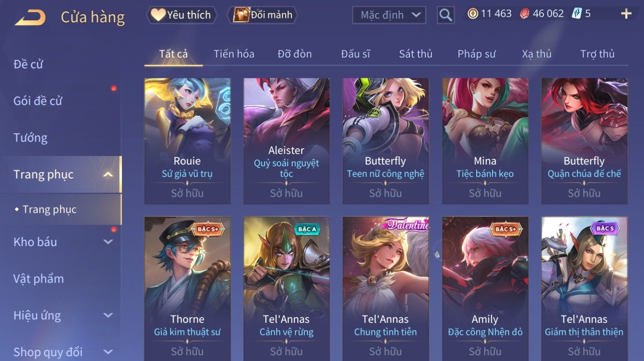This screenshot has width=644, height=361.
Task: Switch to the Sát thủ tab
Action: tap(415, 54)
